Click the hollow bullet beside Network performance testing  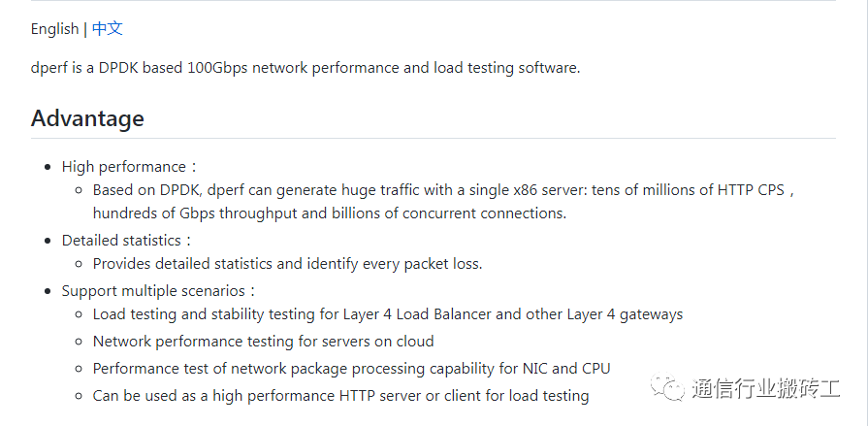pos(79,342)
